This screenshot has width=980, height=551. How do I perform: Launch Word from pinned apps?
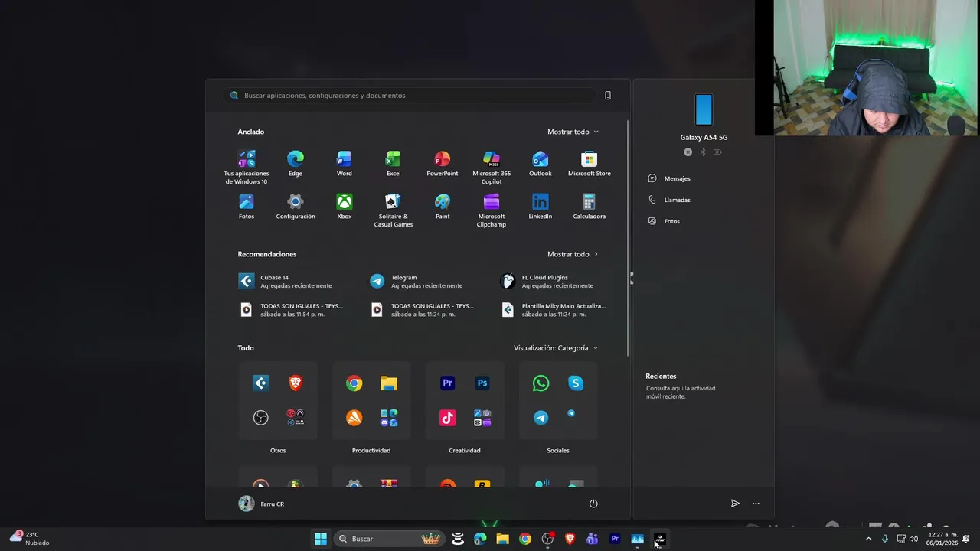click(x=345, y=164)
